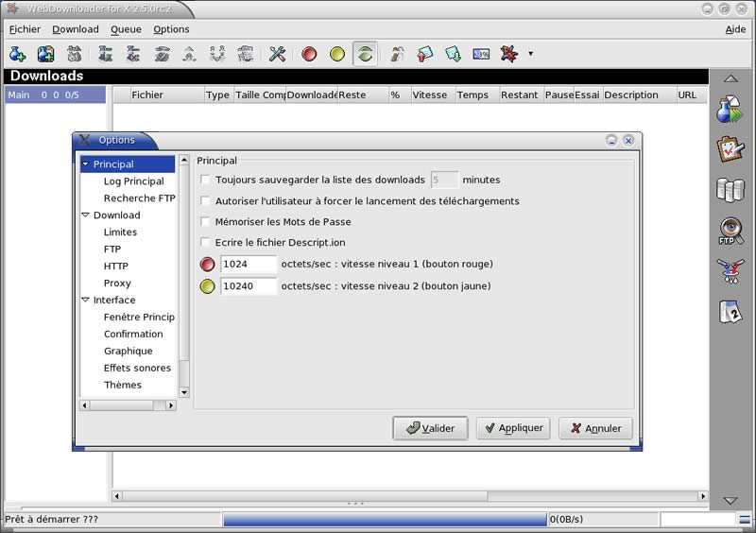
Task: Select Thèmes entry
Action: pos(123,385)
